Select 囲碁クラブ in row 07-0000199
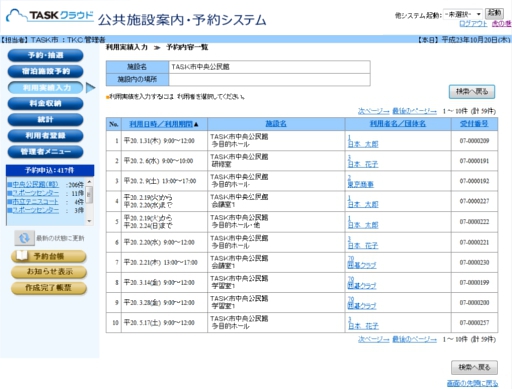512x389 pixels. click(362, 286)
